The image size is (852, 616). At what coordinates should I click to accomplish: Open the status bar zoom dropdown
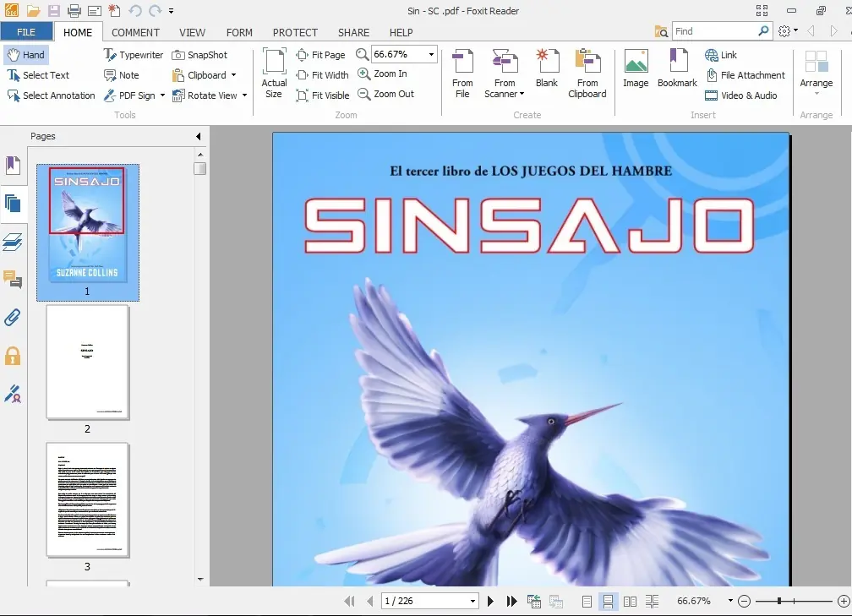(x=730, y=601)
